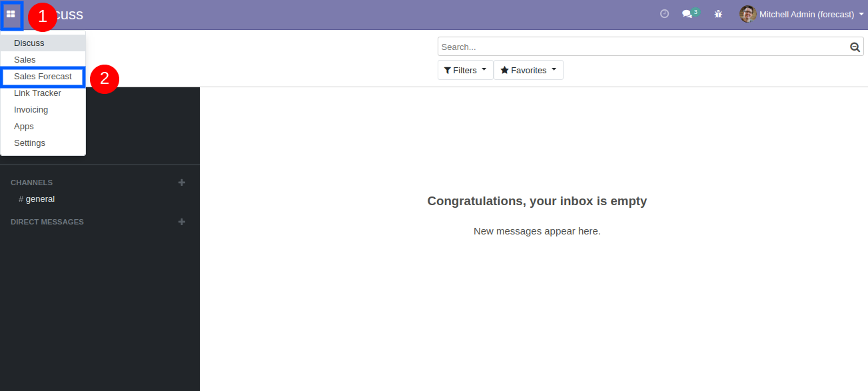Click the search magnifier icon

pyautogui.click(x=855, y=47)
